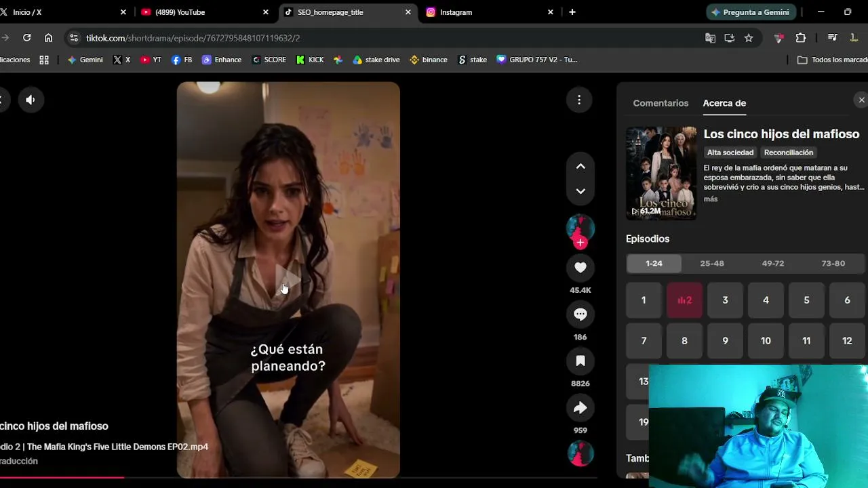The width and height of the screenshot is (868, 488).
Task: Open the binance bookmark
Action: [429, 60]
